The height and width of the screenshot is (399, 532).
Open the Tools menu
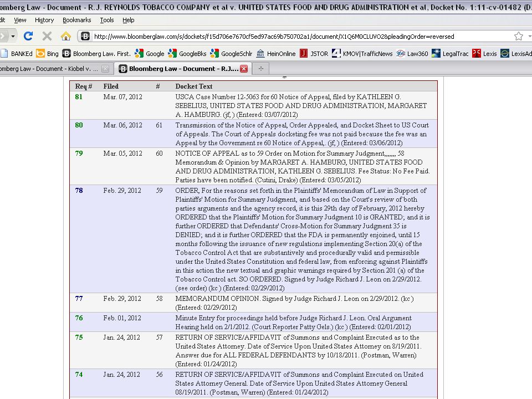pyautogui.click(x=107, y=20)
